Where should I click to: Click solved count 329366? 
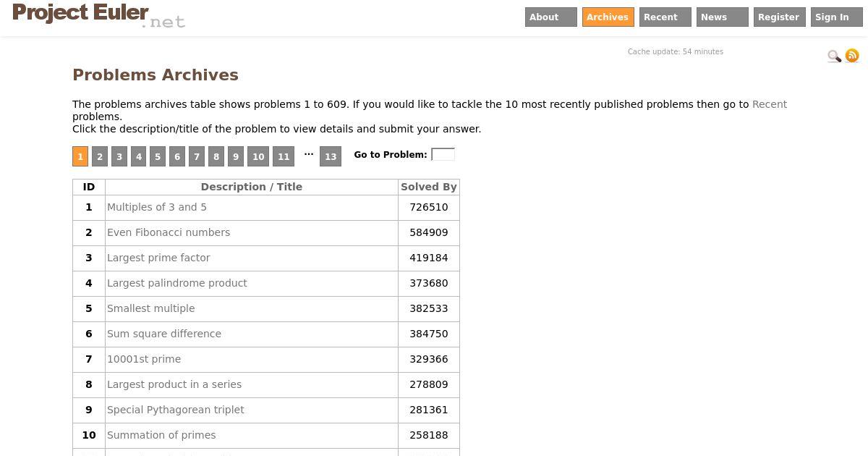tap(429, 359)
